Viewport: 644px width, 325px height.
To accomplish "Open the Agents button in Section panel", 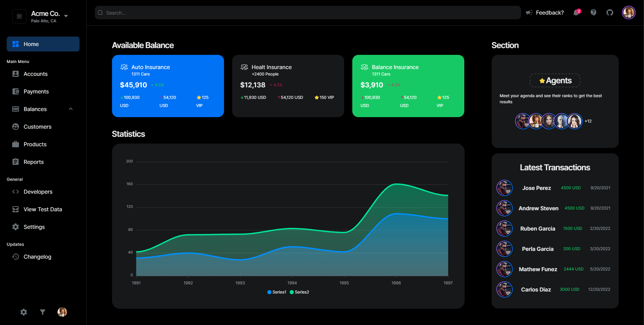I will 555,81.
